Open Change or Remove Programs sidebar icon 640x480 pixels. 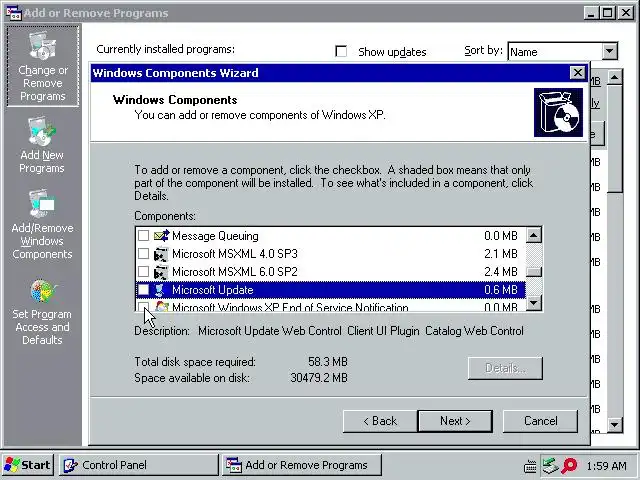(x=42, y=46)
